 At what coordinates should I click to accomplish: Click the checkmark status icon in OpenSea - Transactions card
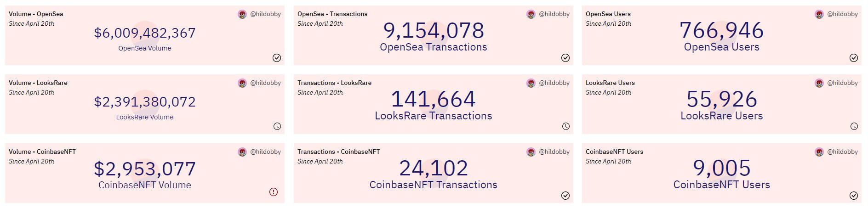(x=565, y=57)
